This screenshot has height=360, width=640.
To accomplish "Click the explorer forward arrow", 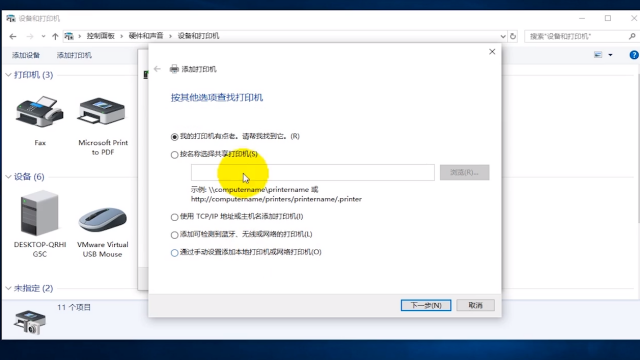I will tap(30, 36).
